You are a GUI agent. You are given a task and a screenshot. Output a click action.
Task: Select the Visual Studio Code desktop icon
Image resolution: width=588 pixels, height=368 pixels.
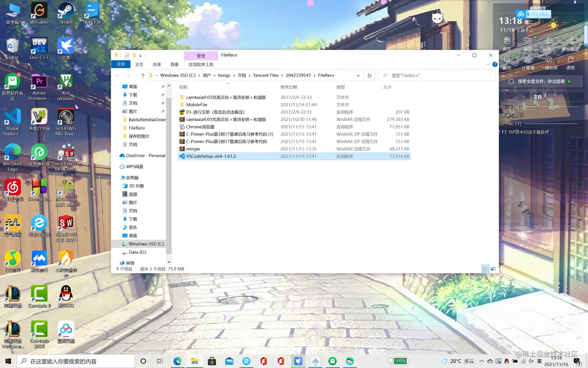(13, 122)
